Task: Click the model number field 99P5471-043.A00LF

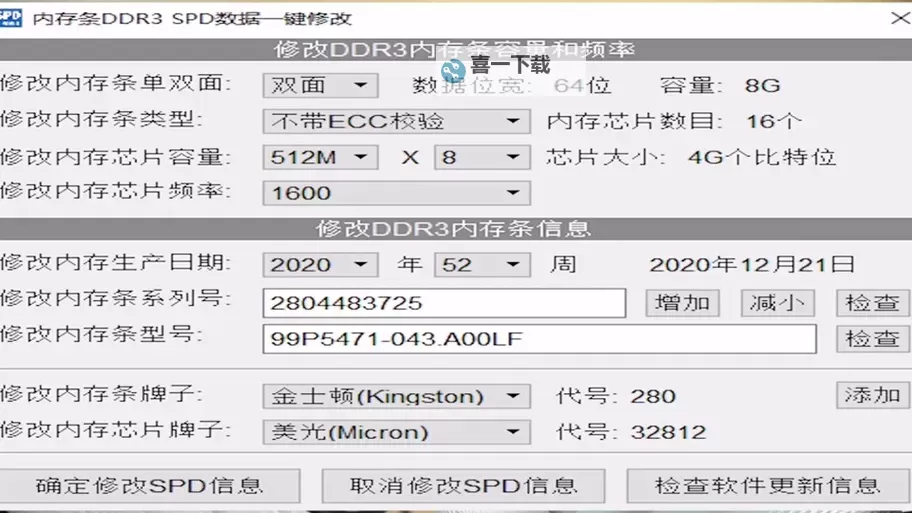Action: [540, 339]
